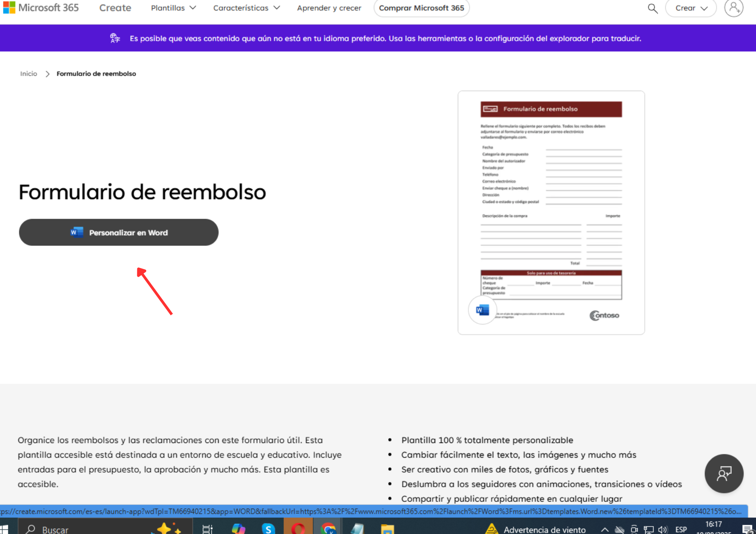Click 'Compartir y publicar rápidamente' bullet

click(512, 499)
